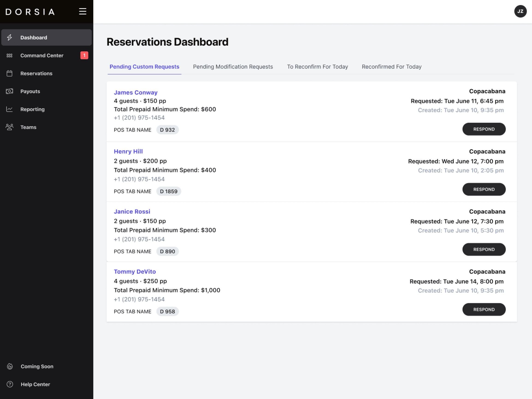Open Janice Rossi guest name link
The image size is (532, 399).
pos(132,211)
